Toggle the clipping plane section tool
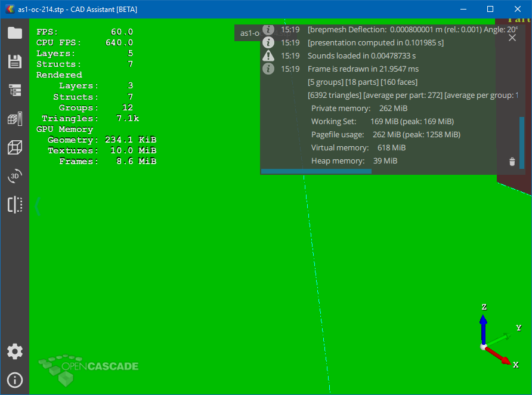Screen dimensions: 532x395 pyautogui.click(x=15, y=205)
